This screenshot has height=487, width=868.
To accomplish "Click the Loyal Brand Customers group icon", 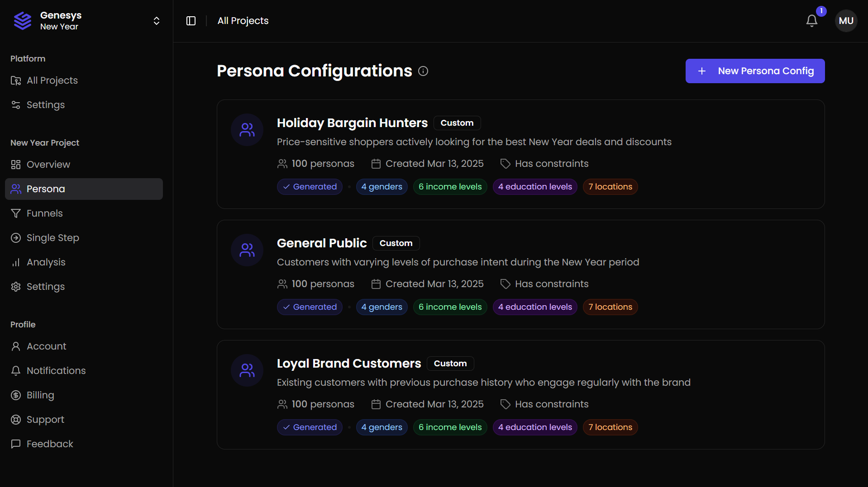I will (x=247, y=370).
